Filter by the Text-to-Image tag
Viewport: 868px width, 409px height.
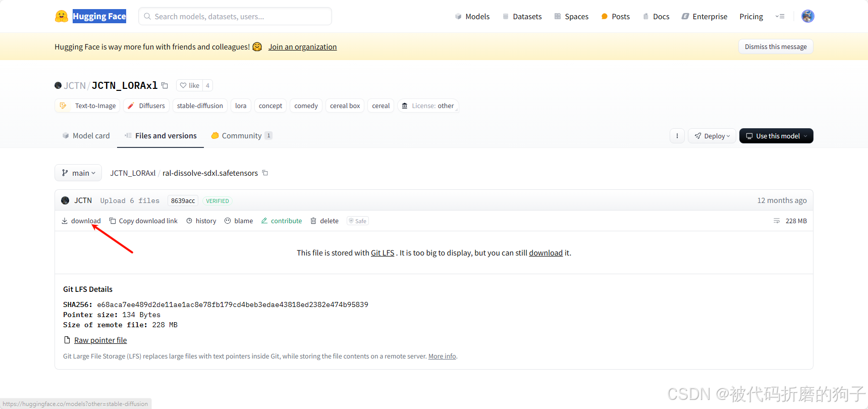(87, 106)
